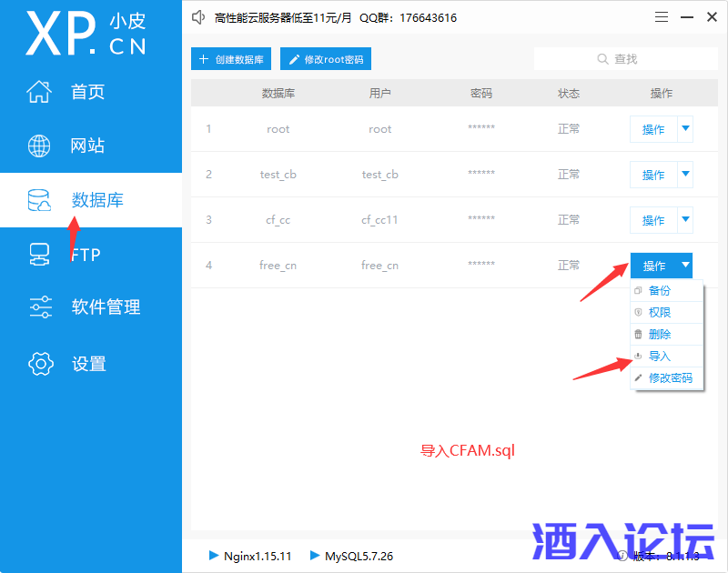728x573 pixels.
Task: Click the shield permissions icon
Action: click(638, 312)
